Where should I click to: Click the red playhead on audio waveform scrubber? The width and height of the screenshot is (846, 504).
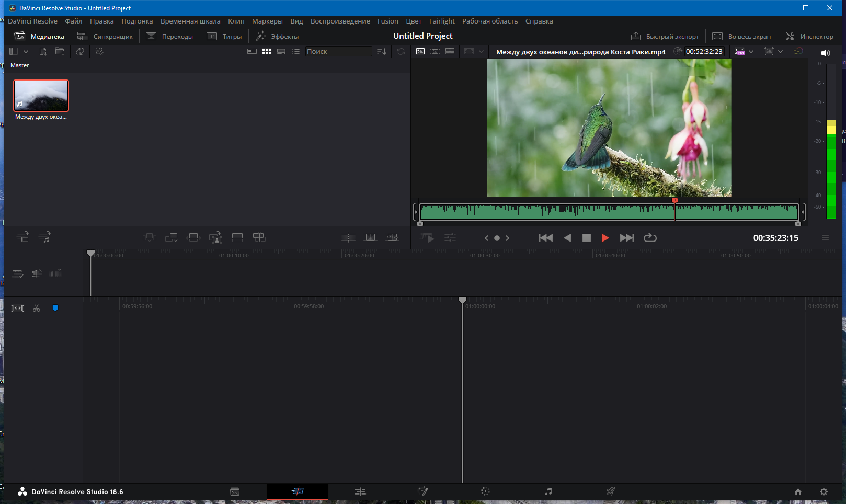tap(674, 201)
